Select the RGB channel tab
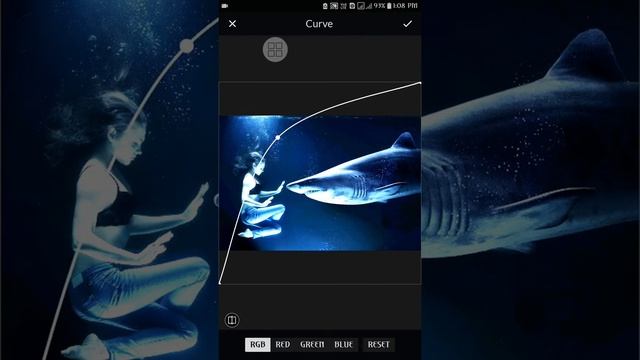Viewport: 640px width, 360px height. coord(258,344)
